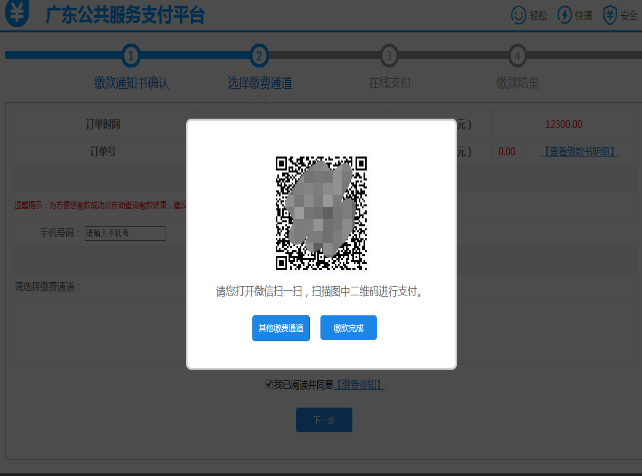Click the 广东公共服务支付平台 title
This screenshot has height=476, width=642.
pyautogui.click(x=125, y=15)
